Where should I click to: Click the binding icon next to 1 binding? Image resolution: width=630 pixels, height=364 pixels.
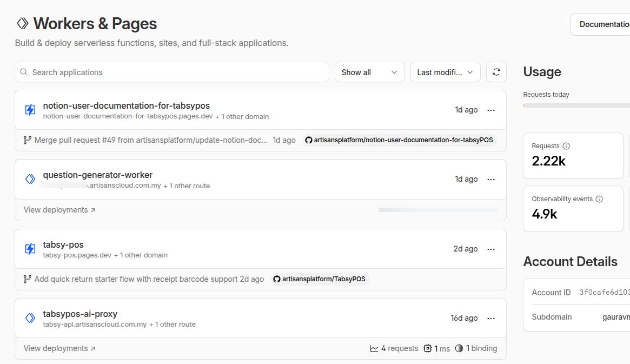(x=459, y=348)
